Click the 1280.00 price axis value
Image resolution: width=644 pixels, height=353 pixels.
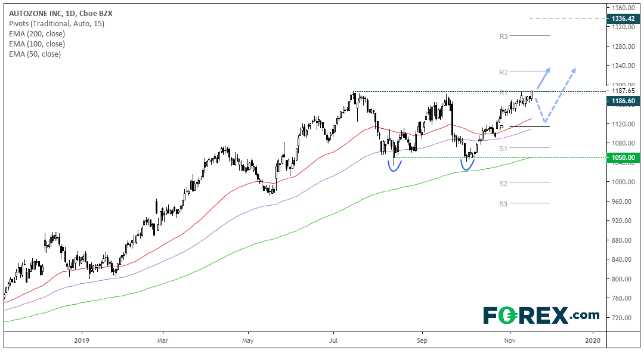click(623, 47)
